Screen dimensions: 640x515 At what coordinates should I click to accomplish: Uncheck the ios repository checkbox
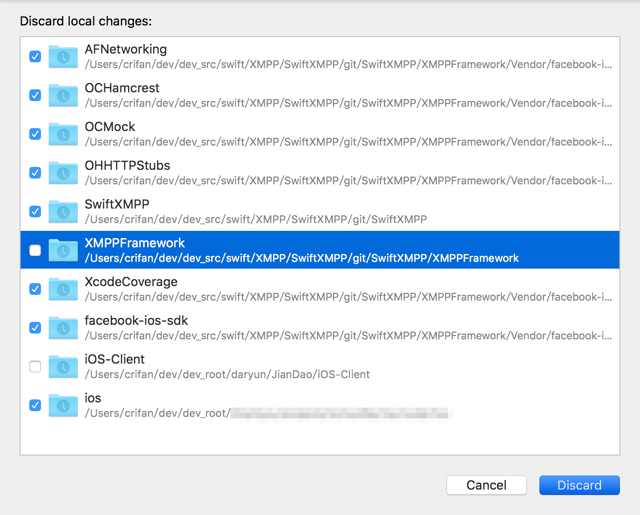pyautogui.click(x=35, y=406)
